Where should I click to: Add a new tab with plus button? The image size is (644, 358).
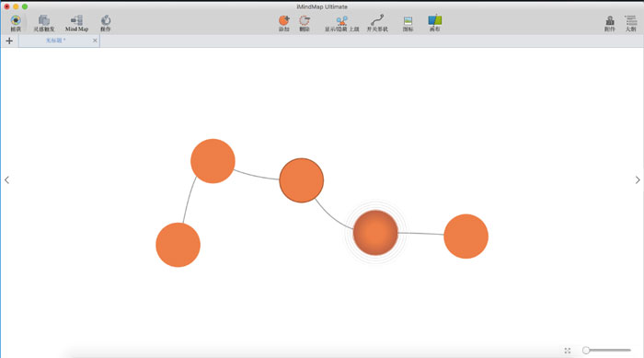coord(9,40)
